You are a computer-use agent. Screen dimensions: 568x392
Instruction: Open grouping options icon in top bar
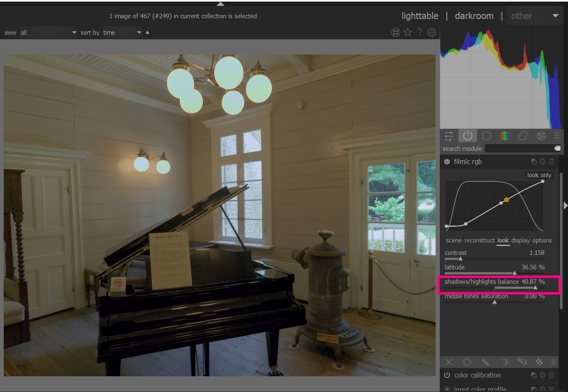click(x=396, y=32)
